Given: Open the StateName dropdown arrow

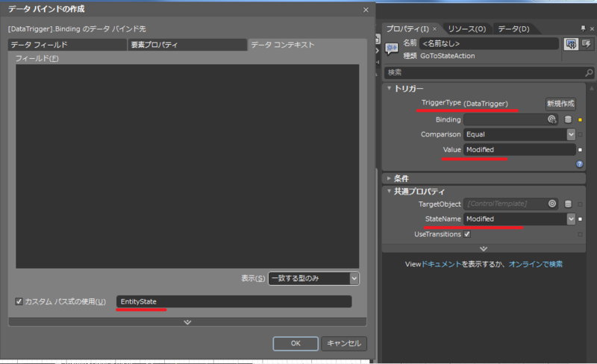Looking at the screenshot, I should 571,219.
